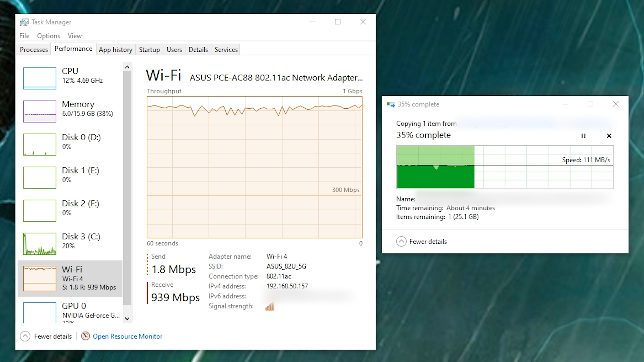Click the copy speed progress graph
Viewport: 644px width, 362px height.
point(505,167)
